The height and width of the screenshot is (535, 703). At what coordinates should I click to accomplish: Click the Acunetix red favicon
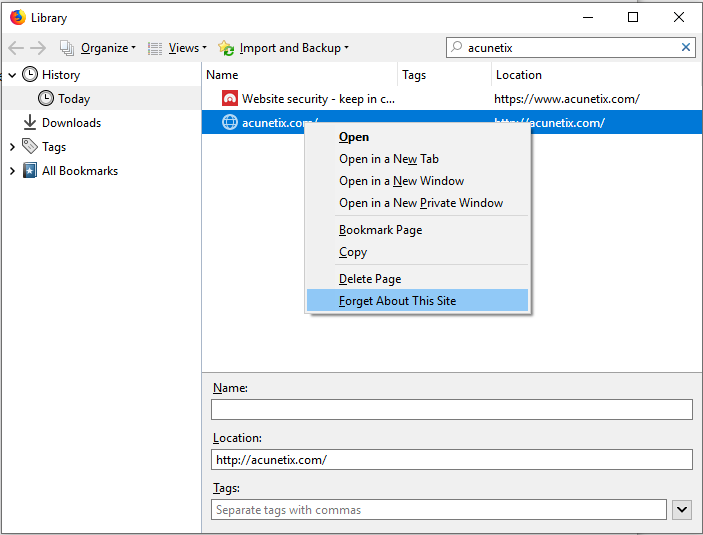click(x=230, y=98)
